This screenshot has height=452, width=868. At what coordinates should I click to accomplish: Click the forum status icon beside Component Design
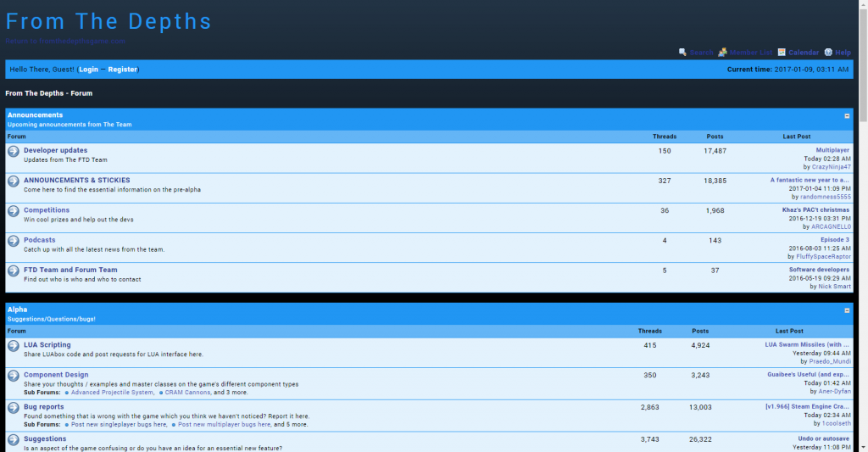[14, 375]
